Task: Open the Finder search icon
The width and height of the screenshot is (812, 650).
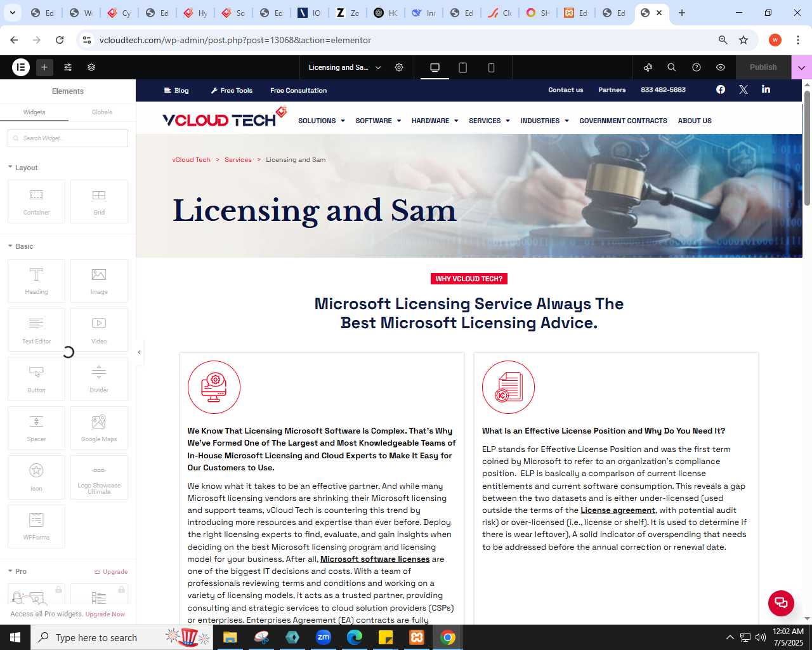Action: pyautogui.click(x=672, y=67)
